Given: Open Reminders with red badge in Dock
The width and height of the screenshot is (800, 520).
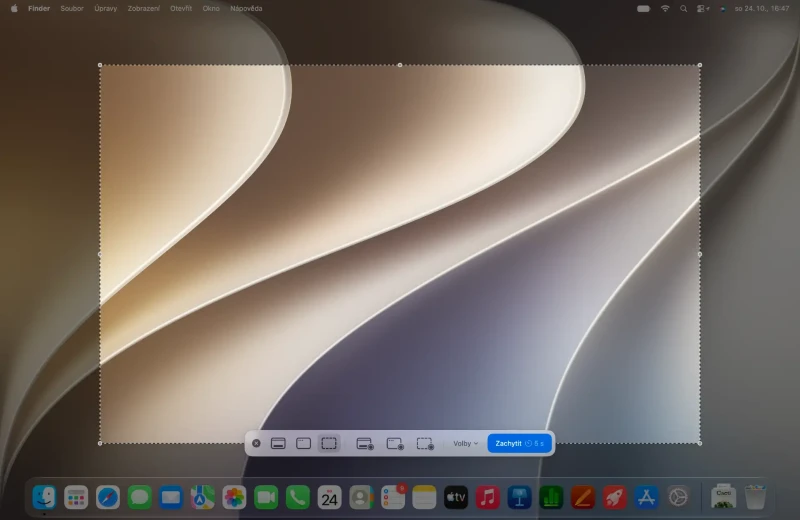Looking at the screenshot, I should tap(393, 497).
